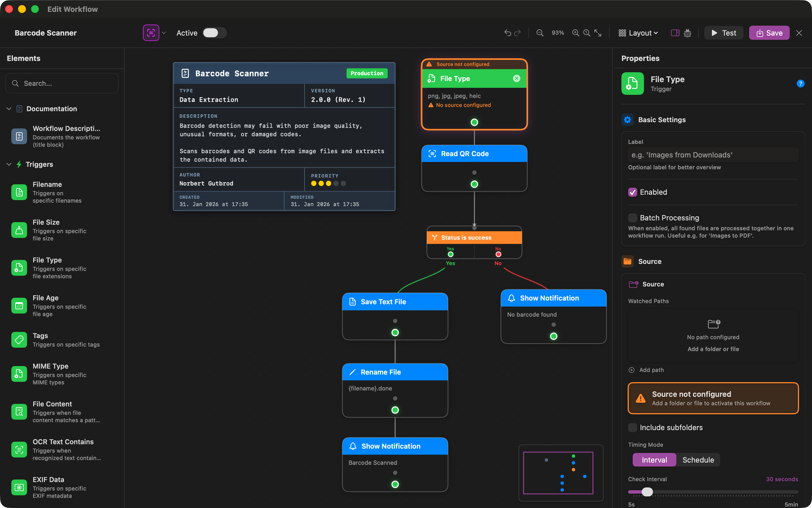The image size is (812, 508).
Task: Click the priority dots on title block
Action: pos(328,183)
